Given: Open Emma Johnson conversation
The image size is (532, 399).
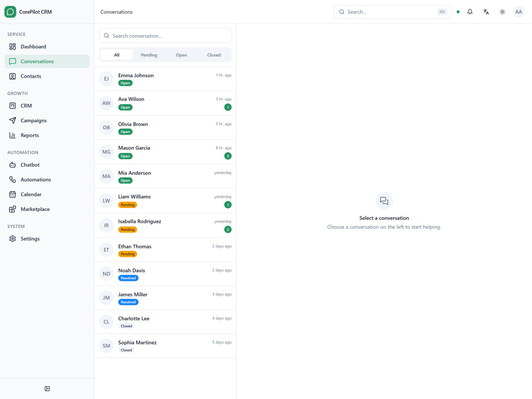Looking at the screenshot, I should pyautogui.click(x=165, y=79).
